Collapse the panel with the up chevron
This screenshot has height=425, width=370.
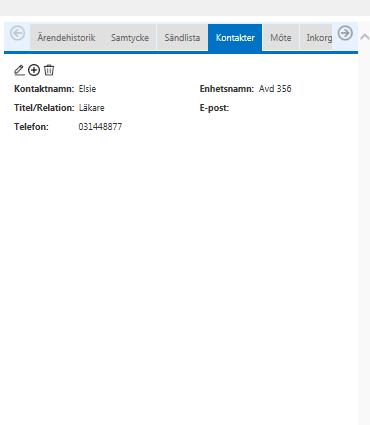[365, 36]
